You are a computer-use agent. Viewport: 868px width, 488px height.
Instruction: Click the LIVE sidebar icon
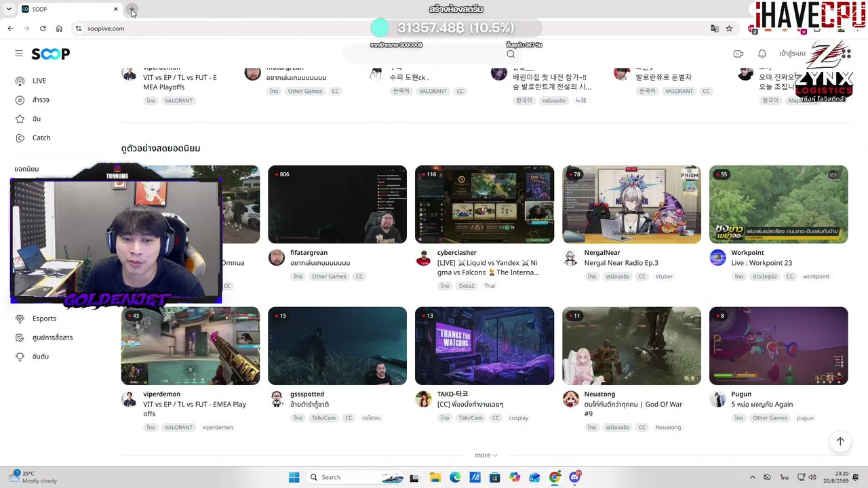click(20, 81)
